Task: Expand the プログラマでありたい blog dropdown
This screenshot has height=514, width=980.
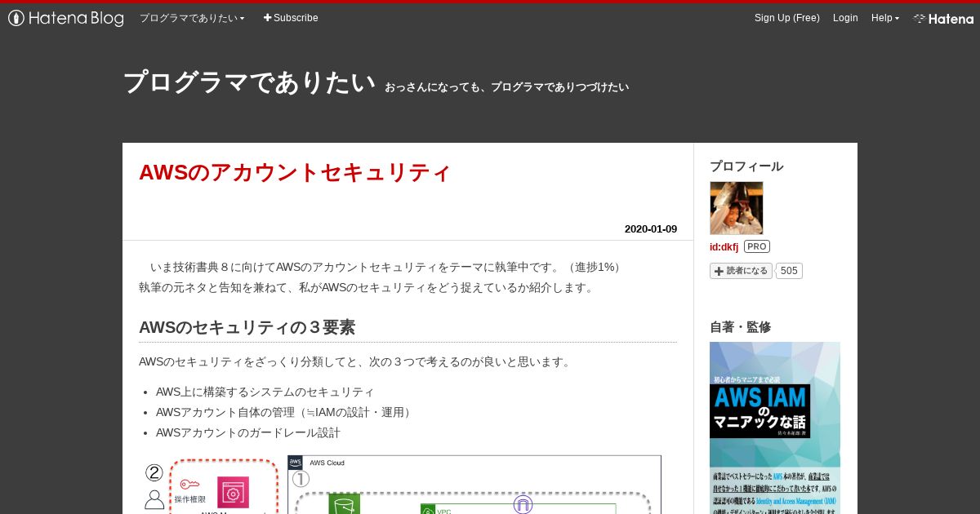Action: click(x=192, y=18)
